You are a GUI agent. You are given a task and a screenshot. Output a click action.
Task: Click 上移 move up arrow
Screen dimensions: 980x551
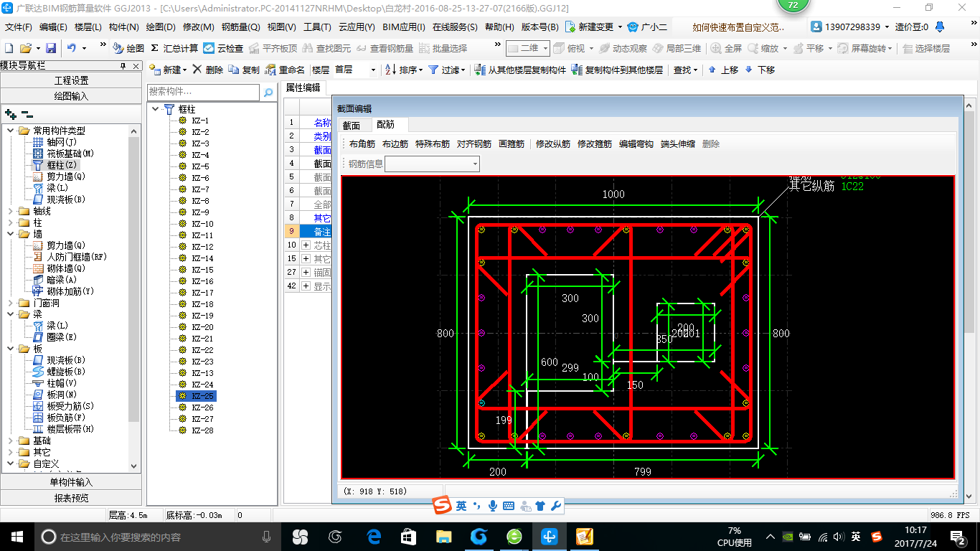[723, 70]
